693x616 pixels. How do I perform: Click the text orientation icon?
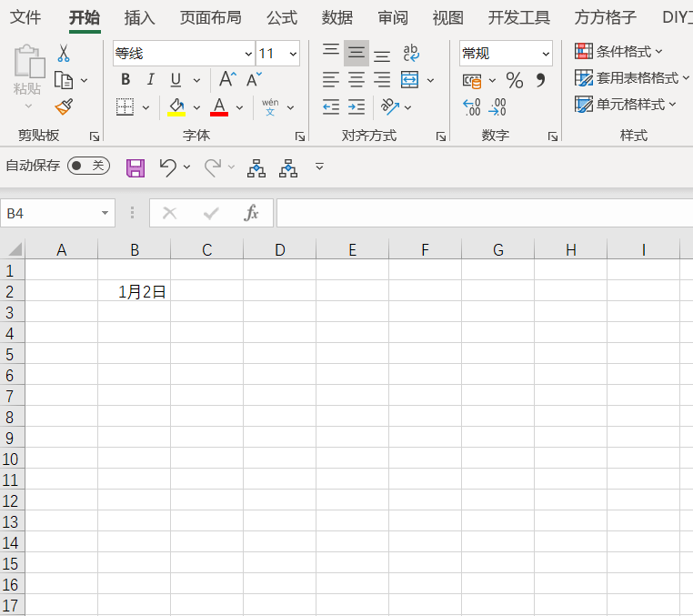point(390,106)
